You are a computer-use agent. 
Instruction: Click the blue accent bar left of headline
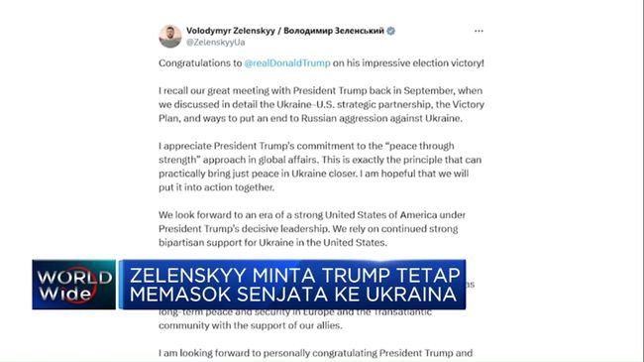tap(121, 285)
